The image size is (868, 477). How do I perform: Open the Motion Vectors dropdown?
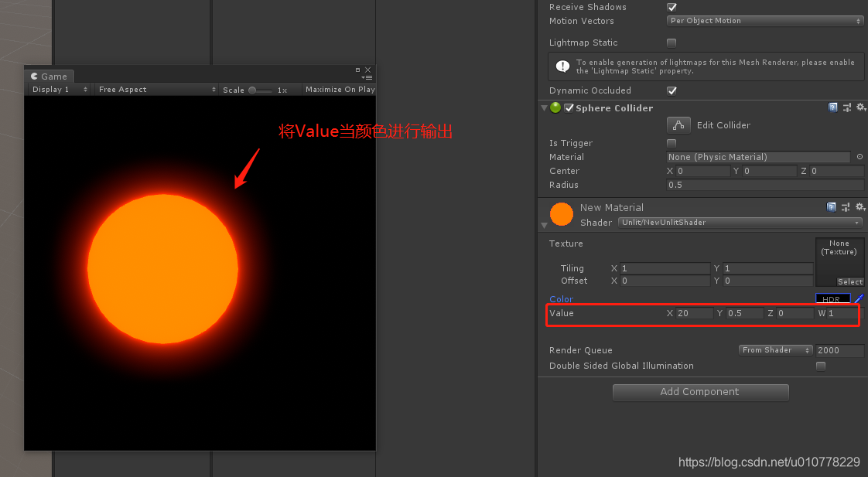(764, 20)
